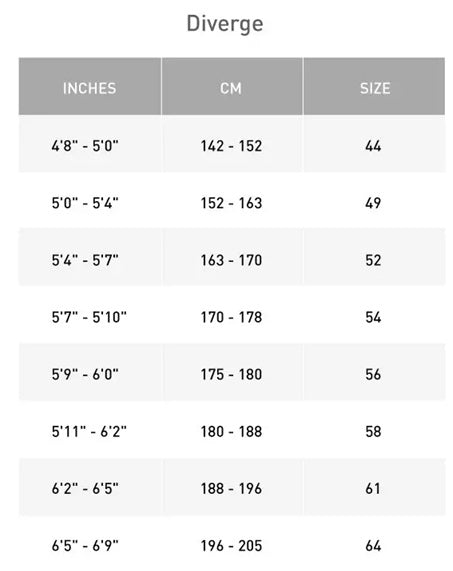Choose size 44 in the table
This screenshot has height=571, width=453.
[373, 146]
